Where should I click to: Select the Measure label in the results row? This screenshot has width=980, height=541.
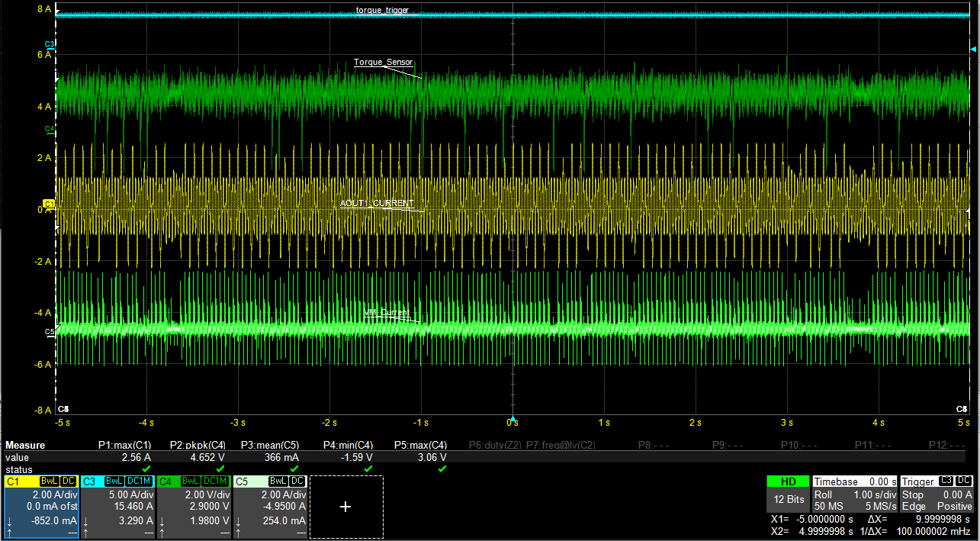[x=24, y=445]
